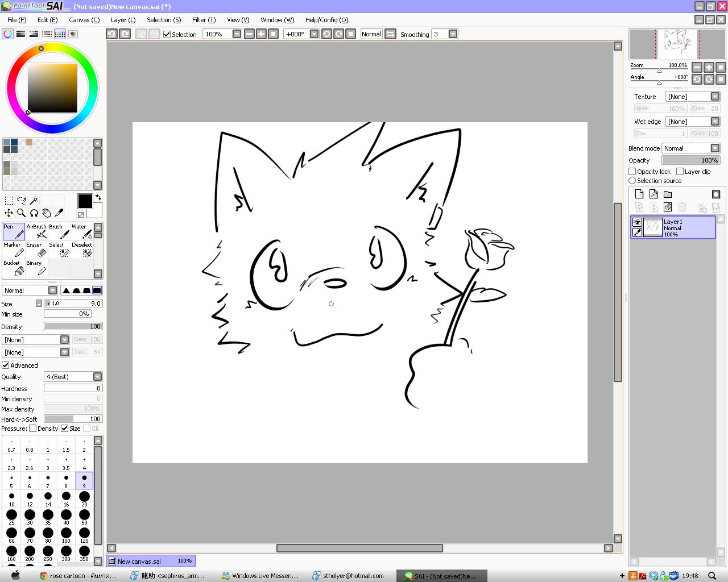The width and height of the screenshot is (728, 582).
Task: Select the rectangular selection tool
Action: [9, 200]
